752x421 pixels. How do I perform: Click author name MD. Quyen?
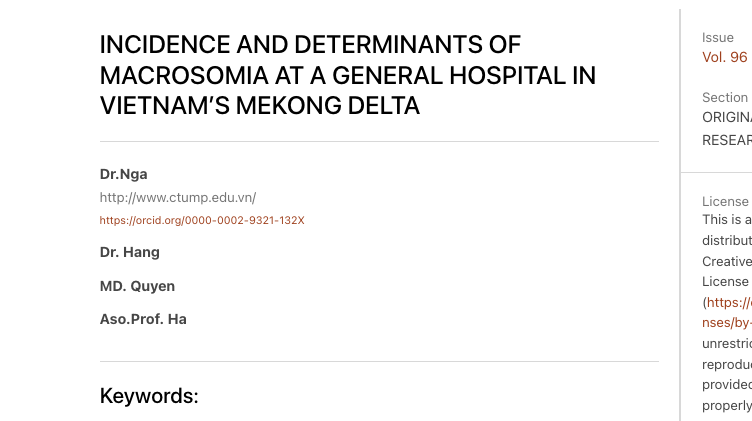pyautogui.click(x=137, y=286)
